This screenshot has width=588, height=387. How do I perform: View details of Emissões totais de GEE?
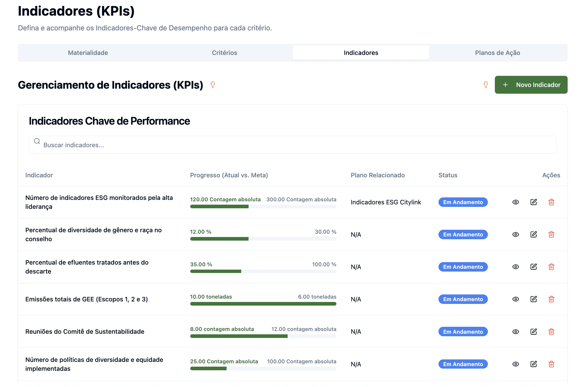click(515, 299)
